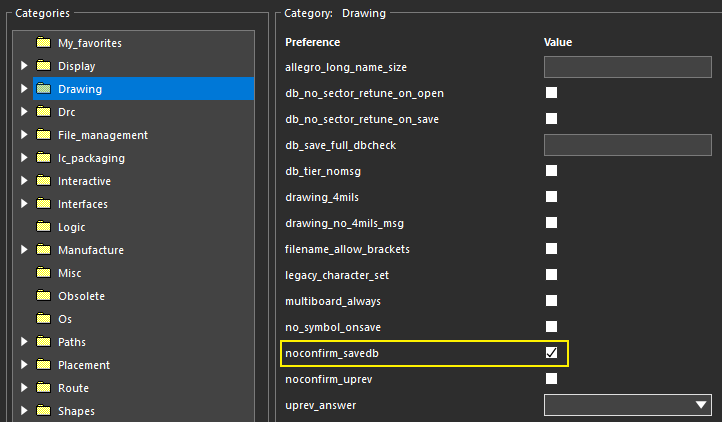The height and width of the screenshot is (422, 722).
Task: Expand the Display category tree node
Action: tap(24, 66)
